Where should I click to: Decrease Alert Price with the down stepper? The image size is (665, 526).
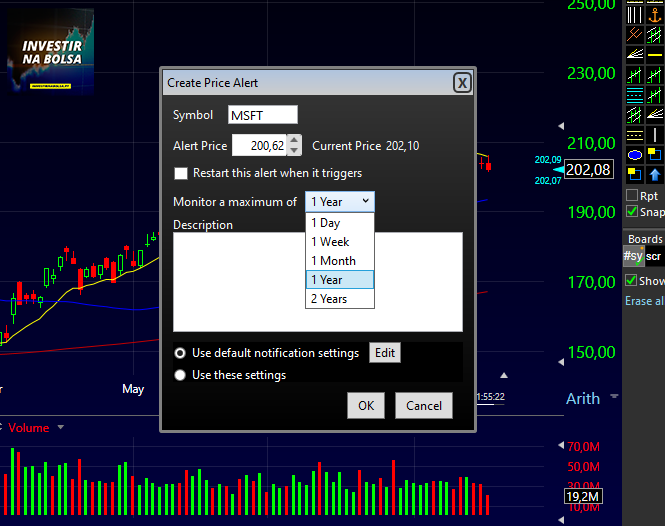294,151
